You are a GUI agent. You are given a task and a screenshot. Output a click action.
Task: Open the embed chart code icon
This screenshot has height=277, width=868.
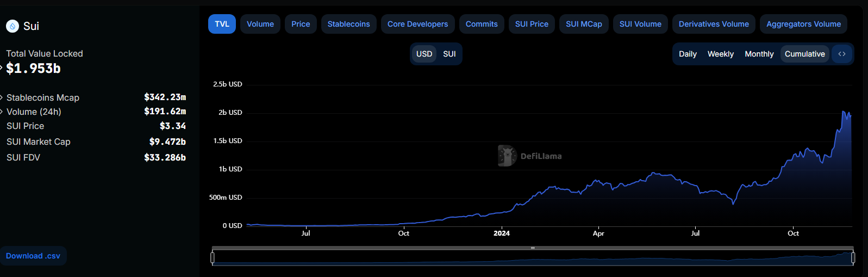[x=842, y=54]
